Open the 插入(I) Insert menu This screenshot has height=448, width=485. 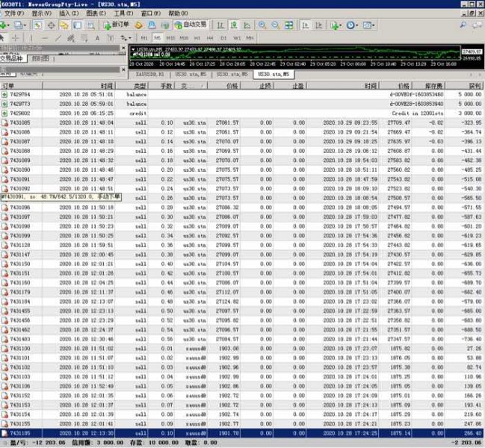click(69, 13)
